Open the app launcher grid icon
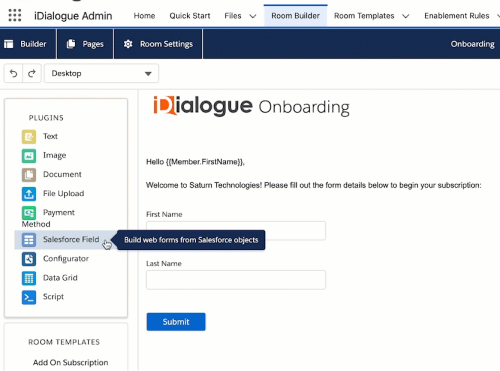 click(15, 15)
